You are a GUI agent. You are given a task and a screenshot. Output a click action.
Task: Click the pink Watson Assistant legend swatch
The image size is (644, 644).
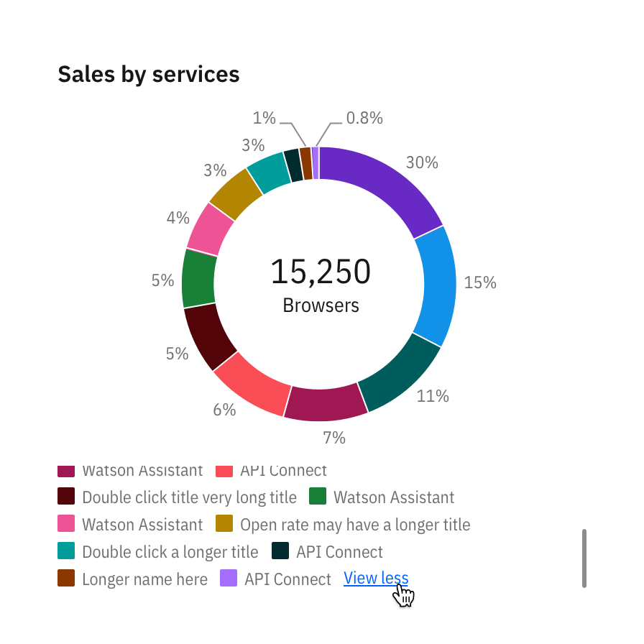pyautogui.click(x=66, y=524)
